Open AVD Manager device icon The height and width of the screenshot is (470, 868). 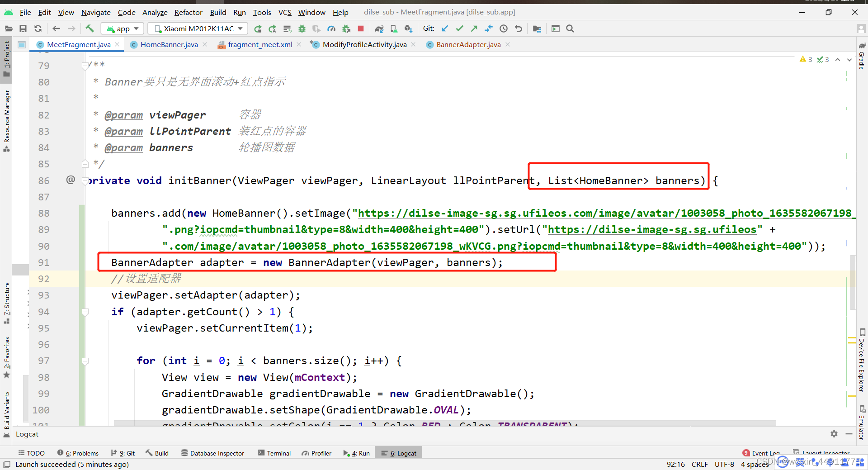click(394, 29)
